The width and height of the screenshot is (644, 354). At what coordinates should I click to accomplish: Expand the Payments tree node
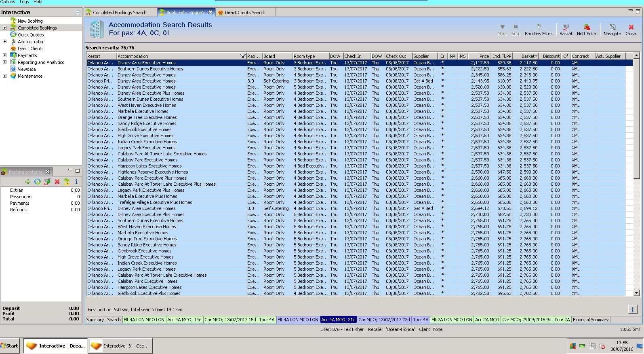(5, 55)
